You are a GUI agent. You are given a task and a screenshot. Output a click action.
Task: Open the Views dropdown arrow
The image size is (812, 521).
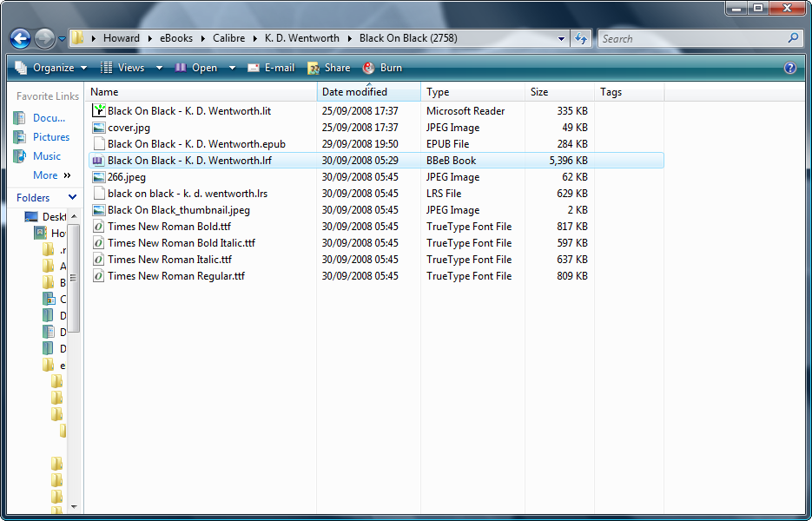point(159,68)
